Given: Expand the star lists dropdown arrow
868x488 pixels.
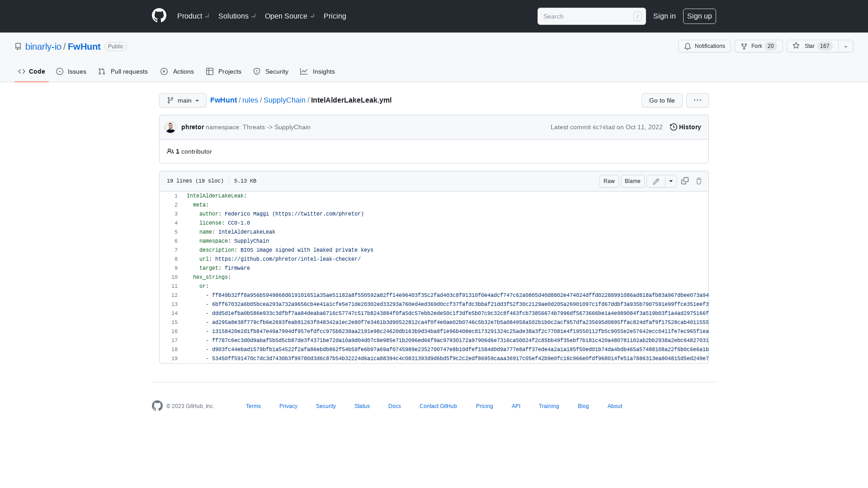Looking at the screenshot, I should click(846, 46).
